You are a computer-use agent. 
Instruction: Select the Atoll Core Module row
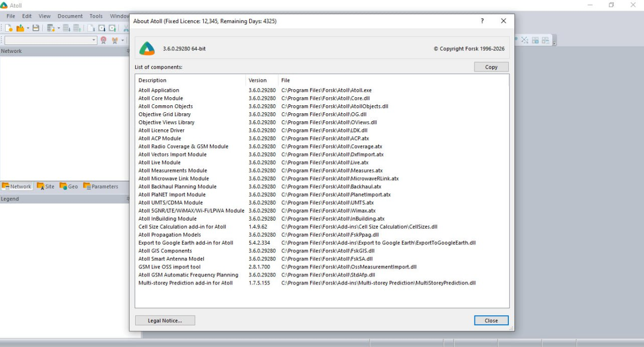pos(322,98)
